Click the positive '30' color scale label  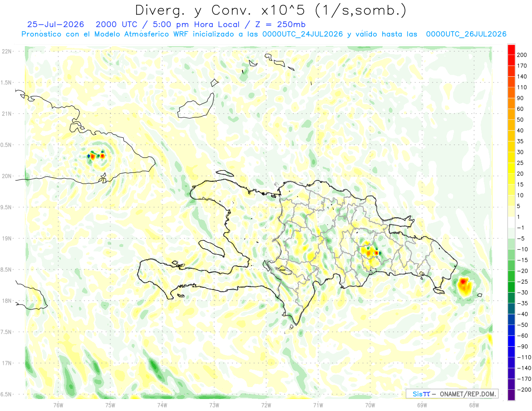pyautogui.click(x=520, y=152)
